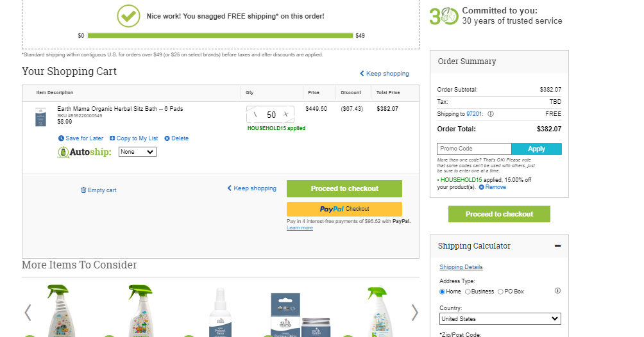Click the Delete x icon
This screenshot has width=644, height=337.
tap(167, 138)
